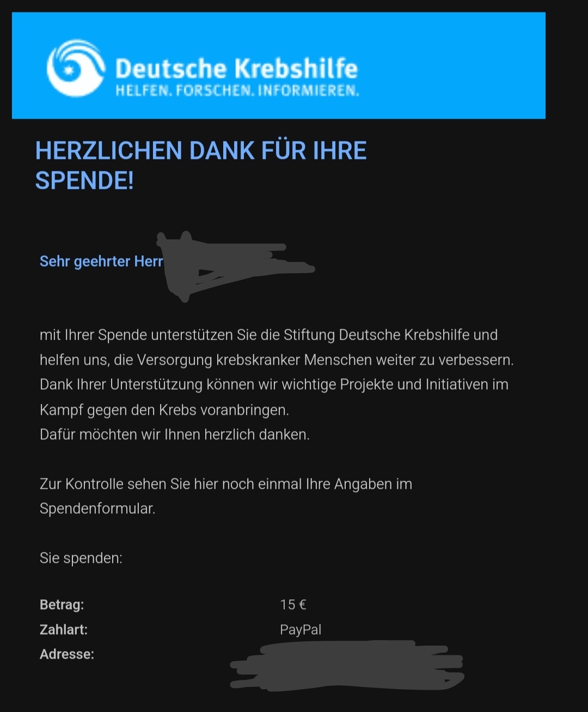Click the scribbled-out name after Herr
This screenshot has height=712, width=588.
(x=234, y=266)
